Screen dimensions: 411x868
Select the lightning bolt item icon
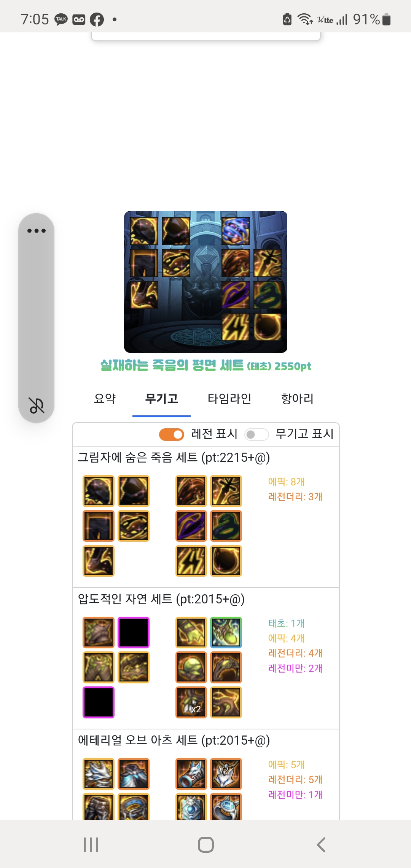tap(191, 561)
